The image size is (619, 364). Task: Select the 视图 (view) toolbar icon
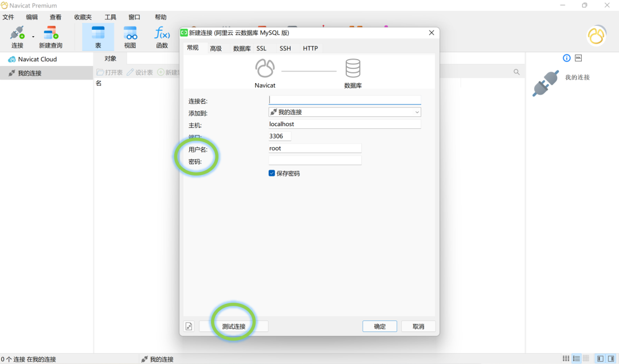[130, 37]
